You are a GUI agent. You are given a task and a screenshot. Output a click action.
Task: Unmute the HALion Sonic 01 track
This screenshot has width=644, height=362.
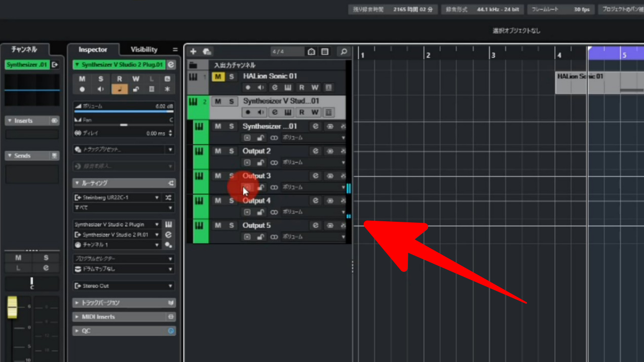(218, 76)
